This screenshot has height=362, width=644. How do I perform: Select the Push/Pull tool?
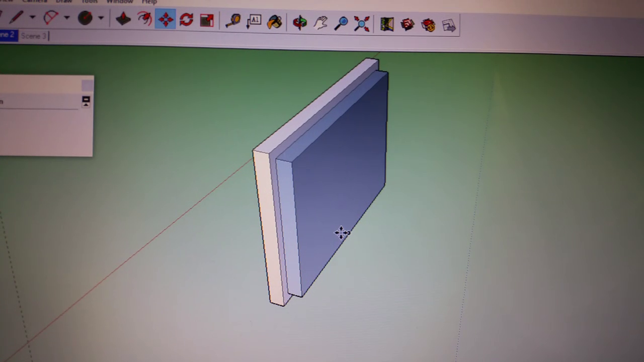(123, 19)
